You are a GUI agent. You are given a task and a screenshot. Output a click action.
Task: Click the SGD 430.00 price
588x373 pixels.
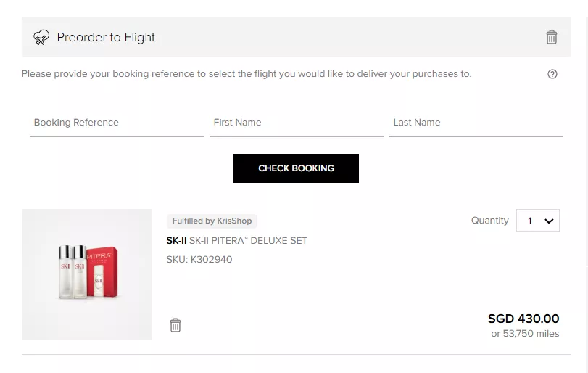(x=523, y=319)
